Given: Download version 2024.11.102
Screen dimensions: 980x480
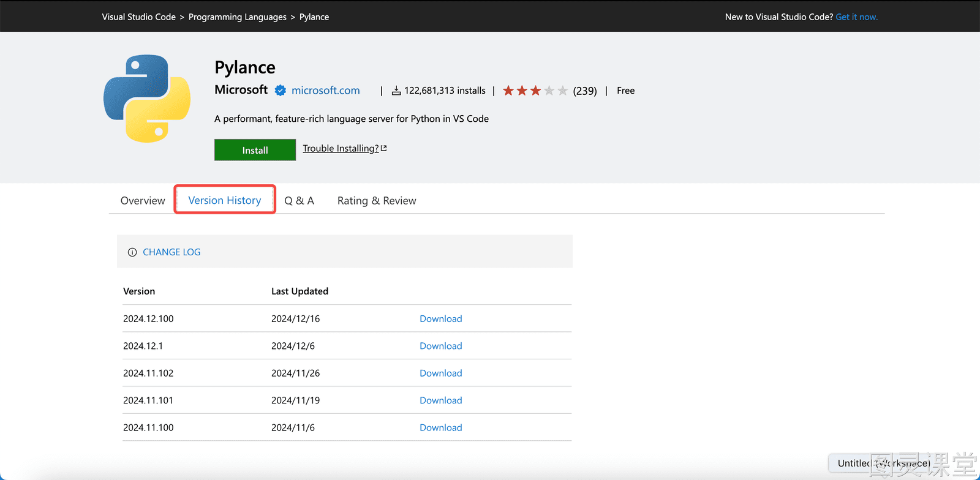Looking at the screenshot, I should (441, 373).
